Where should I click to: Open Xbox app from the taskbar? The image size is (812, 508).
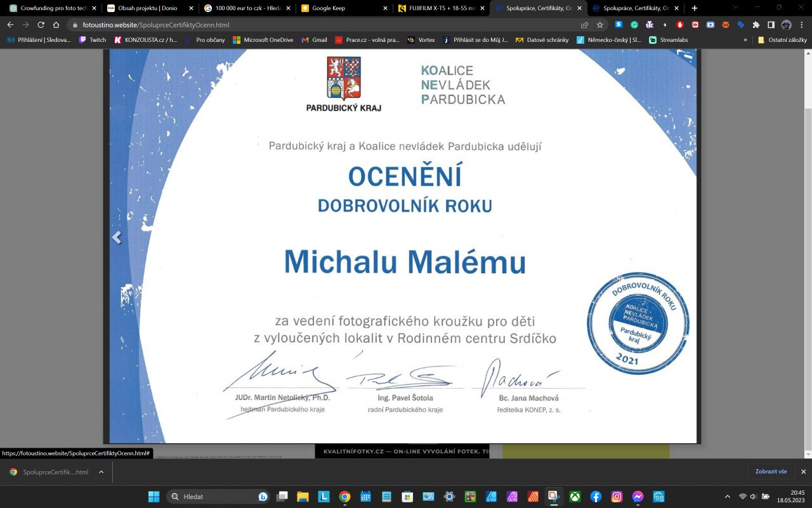pyautogui.click(x=575, y=497)
